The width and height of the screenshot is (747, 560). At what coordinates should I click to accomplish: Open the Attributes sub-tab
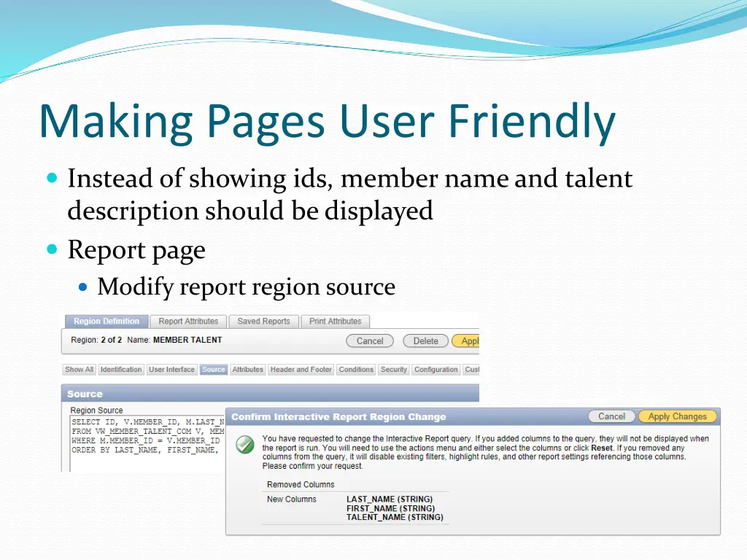click(x=247, y=370)
